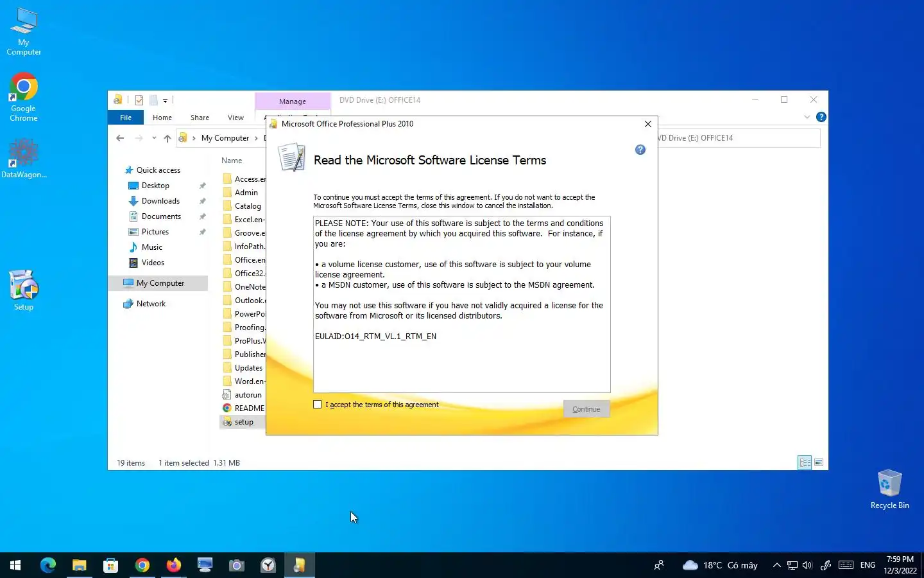Image resolution: width=924 pixels, height=578 pixels.
Task: Open the weather widget showing 18°C
Action: point(720,565)
